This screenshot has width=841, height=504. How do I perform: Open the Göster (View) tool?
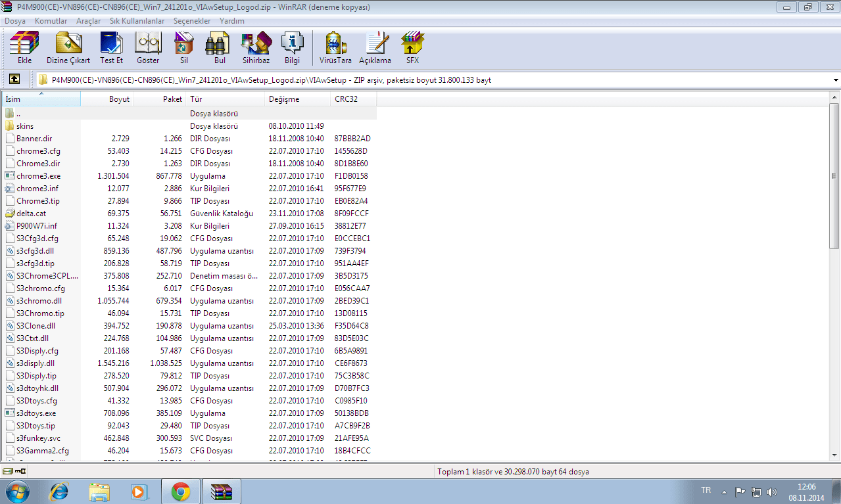click(148, 47)
